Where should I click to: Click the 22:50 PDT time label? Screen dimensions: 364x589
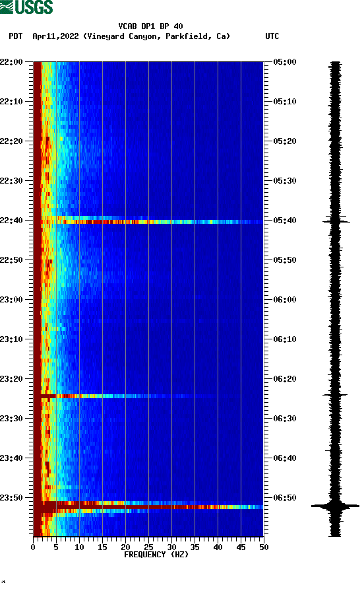[11, 260]
